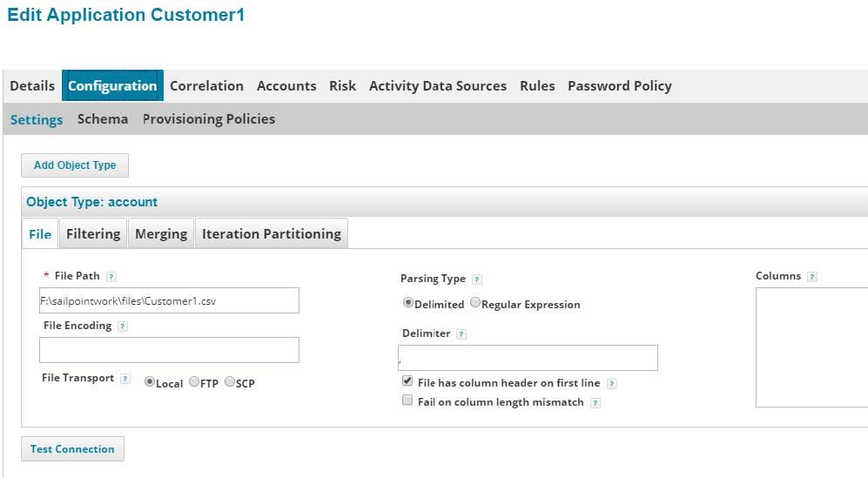Open the Schema sub-tab

tap(102, 119)
